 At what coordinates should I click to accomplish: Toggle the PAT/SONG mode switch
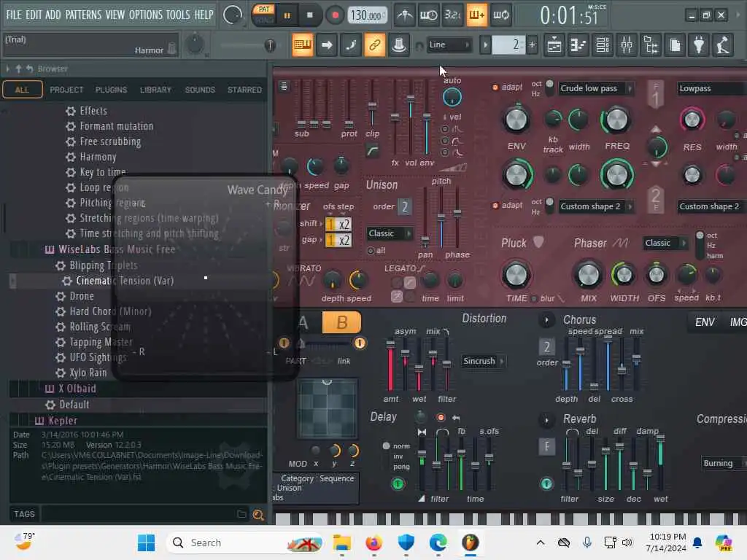[x=264, y=15]
